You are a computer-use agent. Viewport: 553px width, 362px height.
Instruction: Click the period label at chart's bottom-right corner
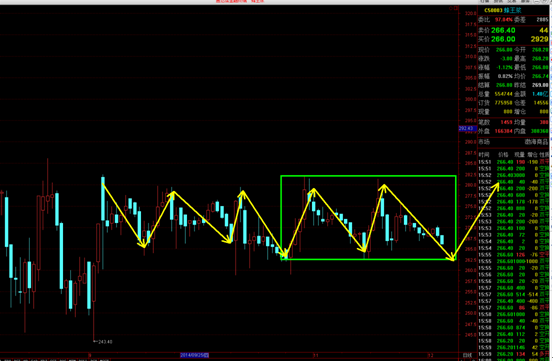coord(467,355)
